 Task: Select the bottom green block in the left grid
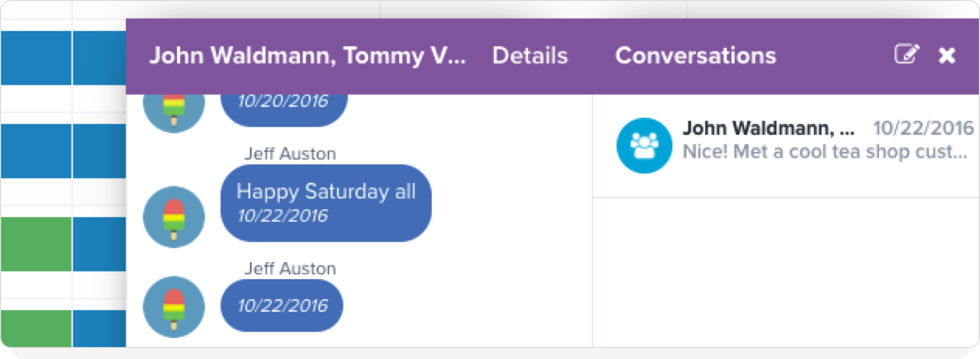36,328
